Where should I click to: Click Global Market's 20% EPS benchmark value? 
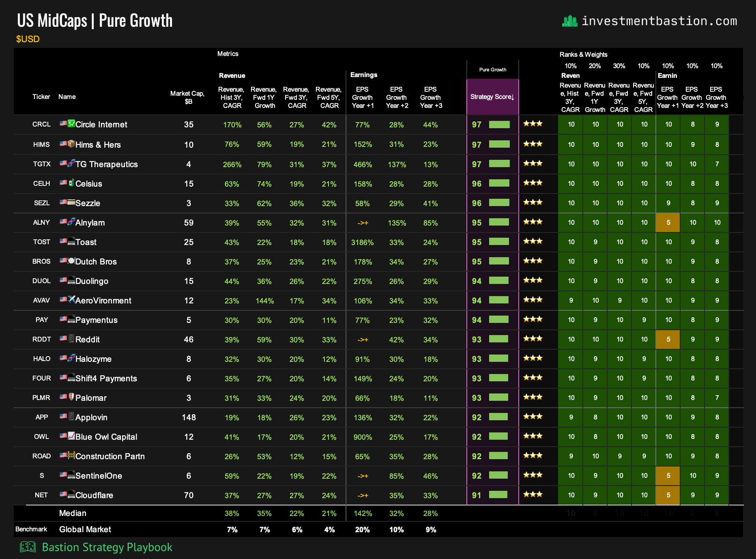click(362, 529)
